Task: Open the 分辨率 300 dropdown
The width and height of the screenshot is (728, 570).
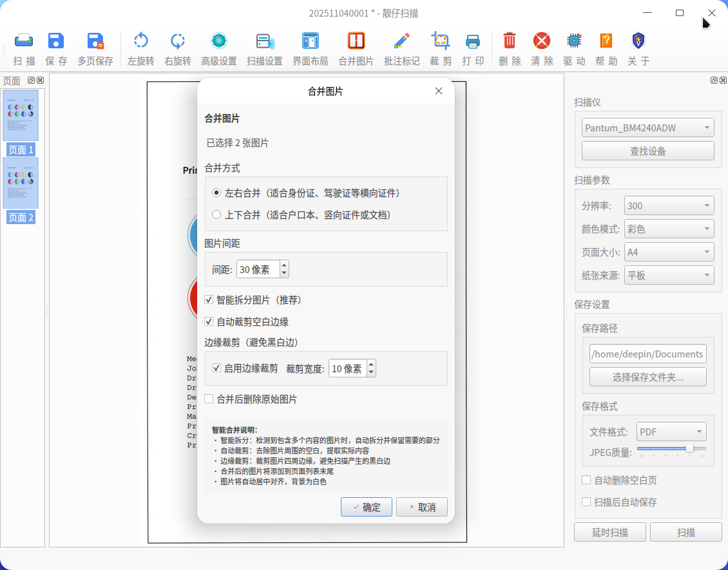Action: click(669, 205)
